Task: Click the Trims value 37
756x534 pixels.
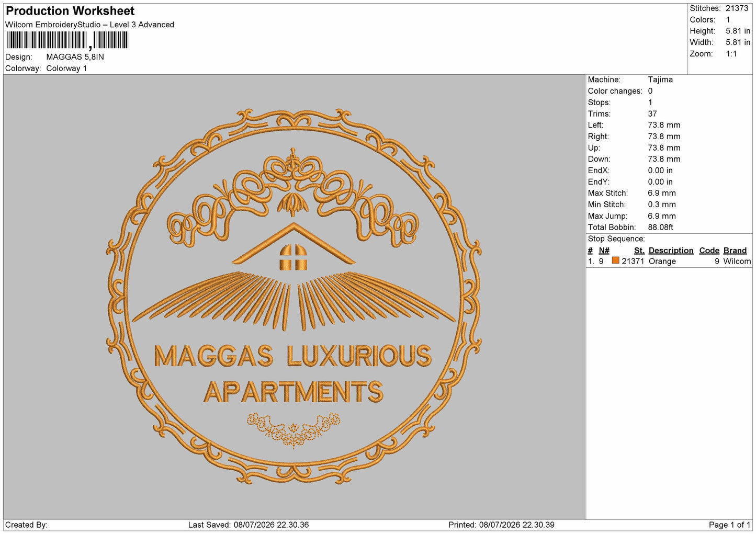Action: click(x=652, y=113)
